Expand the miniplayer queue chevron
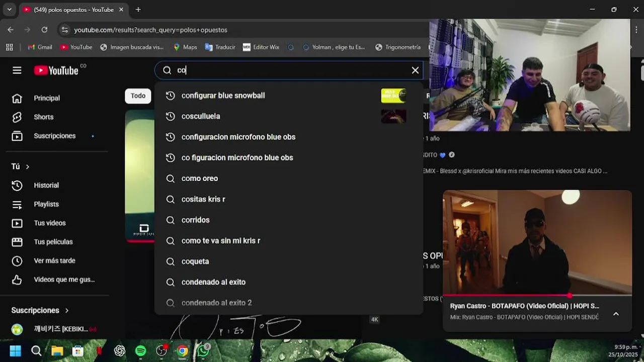The image size is (644, 362). (x=616, y=314)
